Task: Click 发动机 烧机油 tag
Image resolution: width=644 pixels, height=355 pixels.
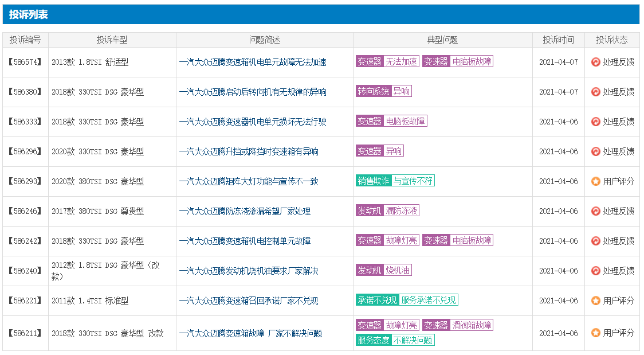Action: pyautogui.click(x=384, y=270)
